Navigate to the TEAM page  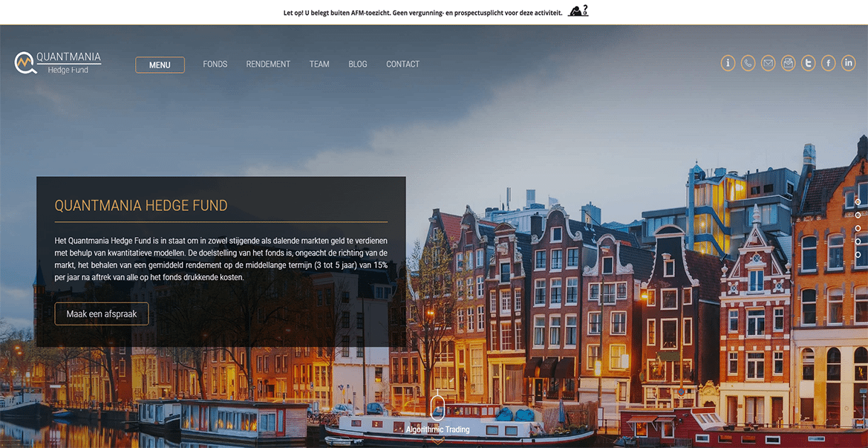tap(319, 64)
